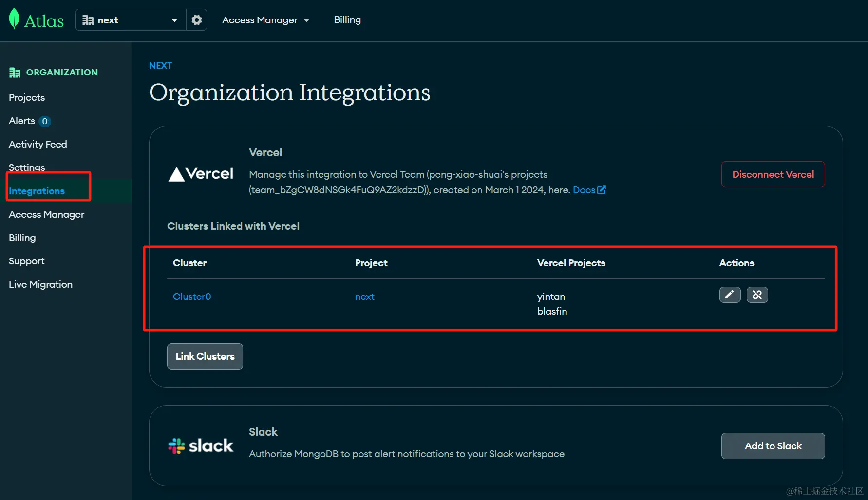This screenshot has width=868, height=500.
Task: Click the Vercel card heading
Action: click(265, 152)
